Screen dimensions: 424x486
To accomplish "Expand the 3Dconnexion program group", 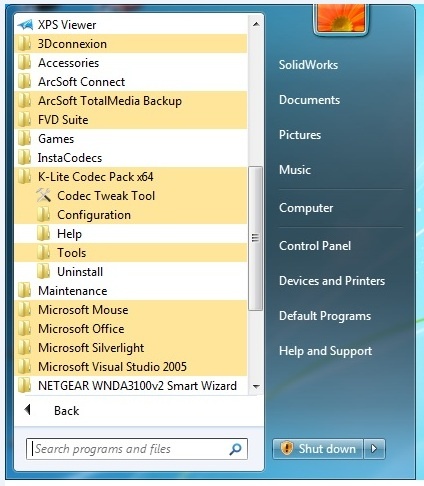I will [x=131, y=44].
